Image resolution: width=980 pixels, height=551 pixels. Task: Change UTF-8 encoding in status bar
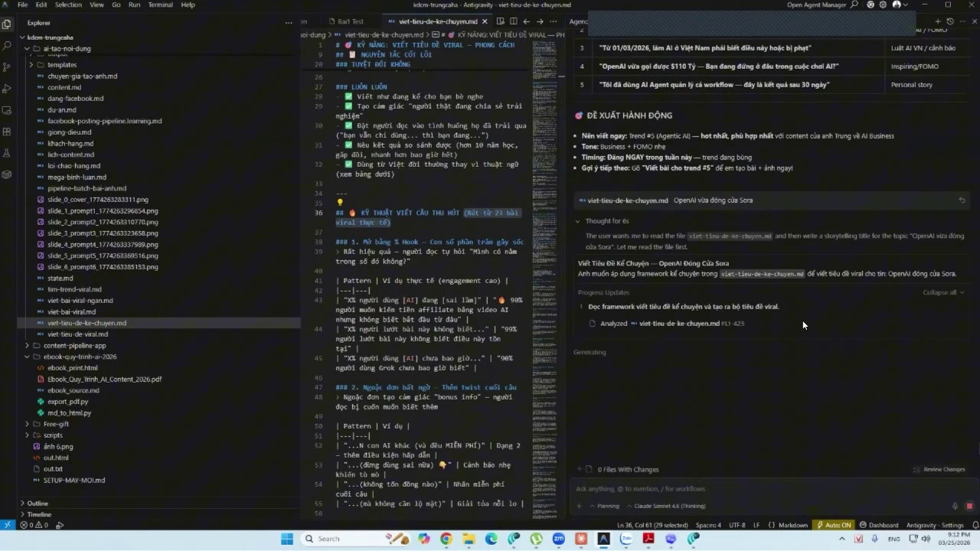coord(737,525)
